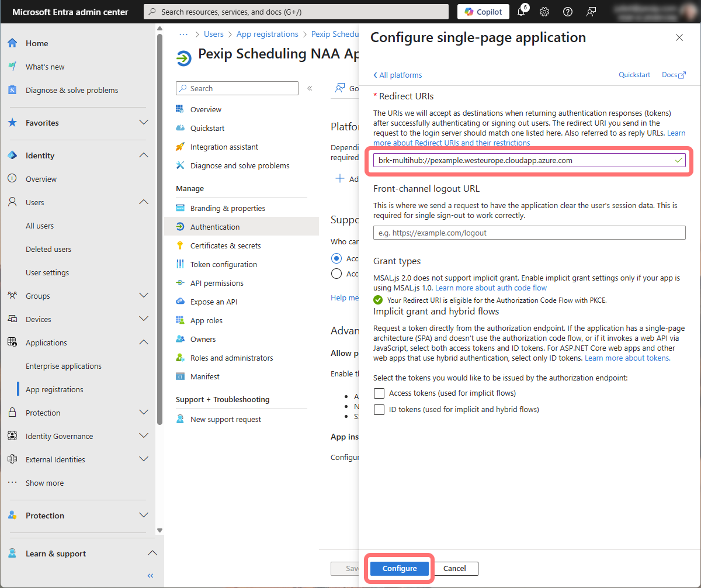Collapse the left navigation with double-chevron icon
The image size is (701, 588).
pos(150,576)
